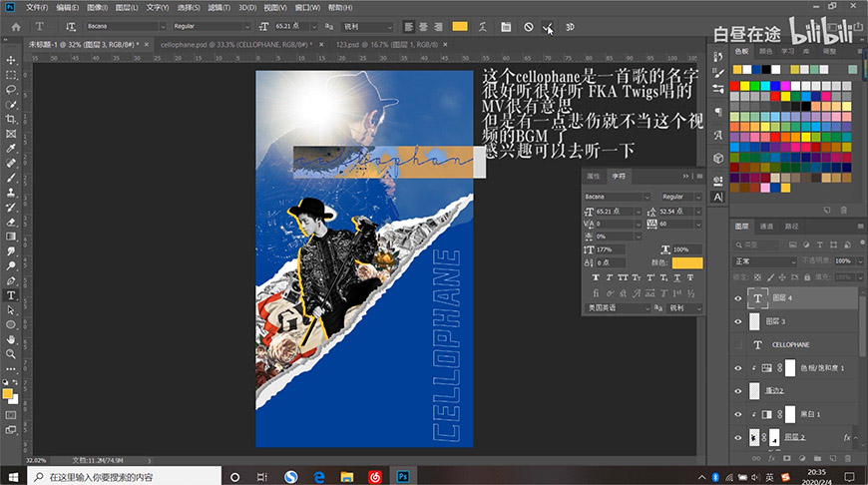
Task: Select the Move tool
Action: pos(11,60)
